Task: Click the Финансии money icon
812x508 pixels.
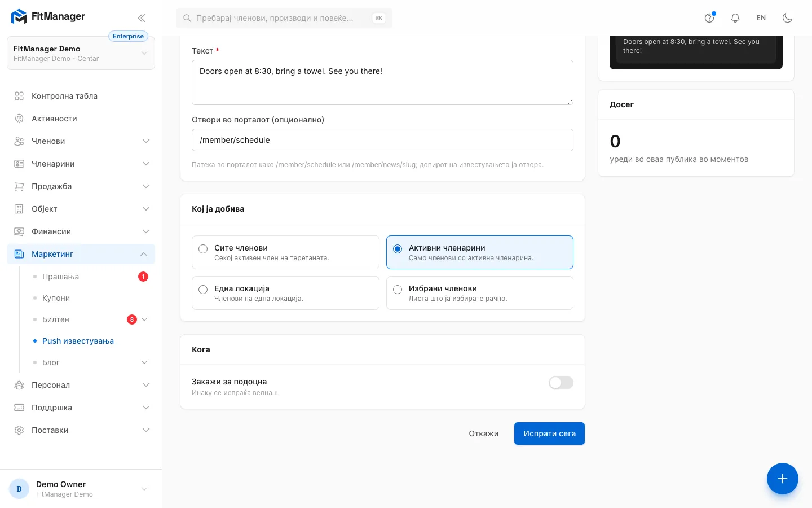Action: point(19,231)
